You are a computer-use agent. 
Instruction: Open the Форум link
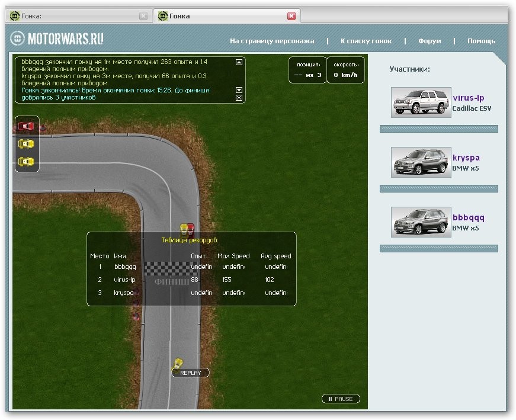430,41
